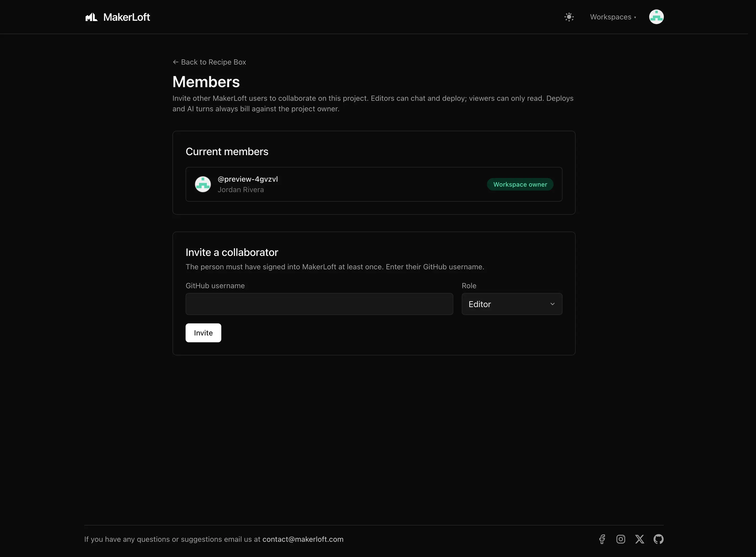Open the Instagram icon in footer
This screenshot has height=557, width=756.
[621, 539]
